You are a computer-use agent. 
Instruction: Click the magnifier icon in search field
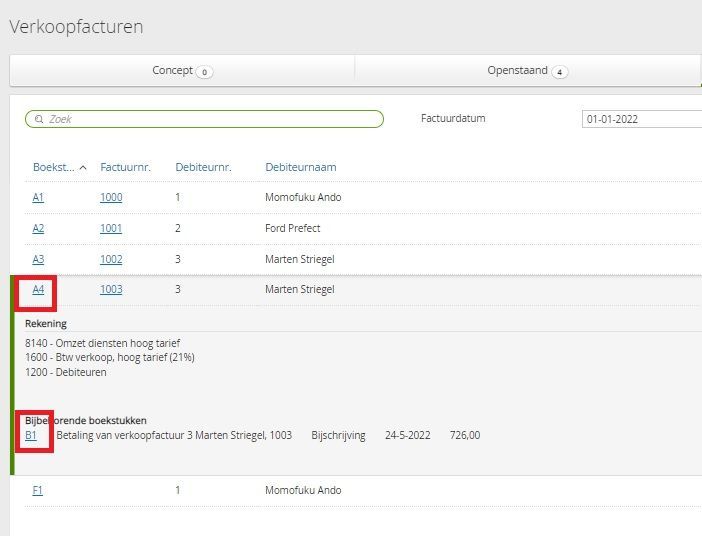tap(39, 119)
